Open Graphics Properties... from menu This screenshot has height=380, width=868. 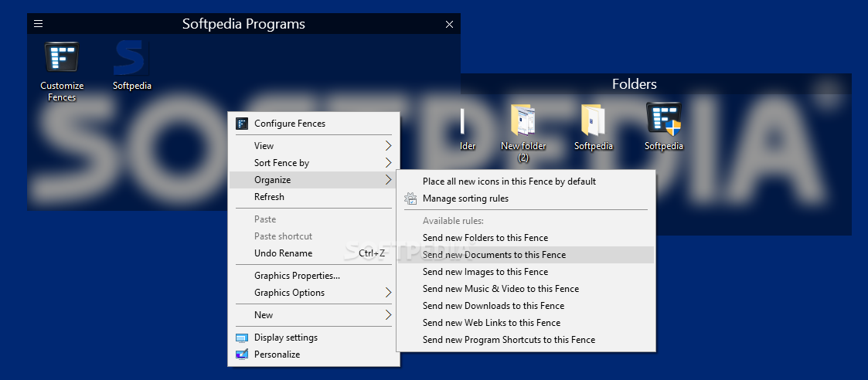[314, 276]
